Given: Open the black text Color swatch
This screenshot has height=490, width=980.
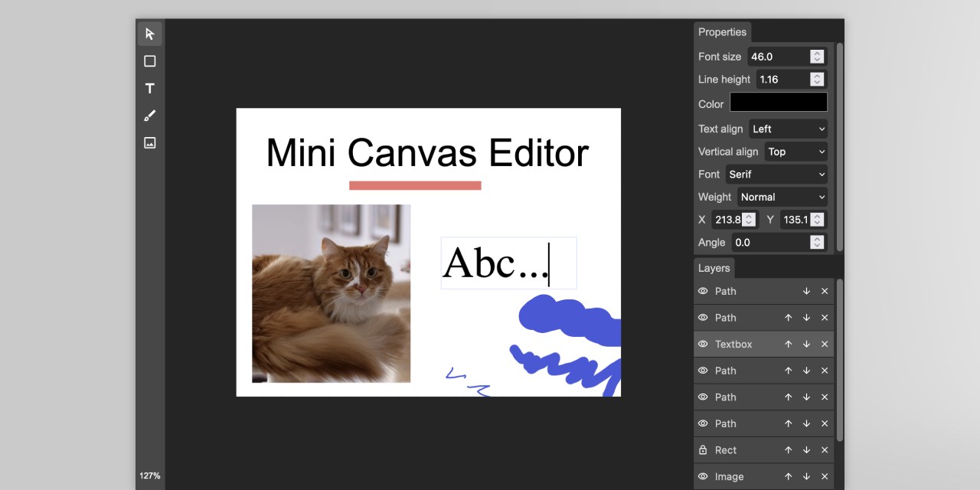Looking at the screenshot, I should click(x=778, y=102).
